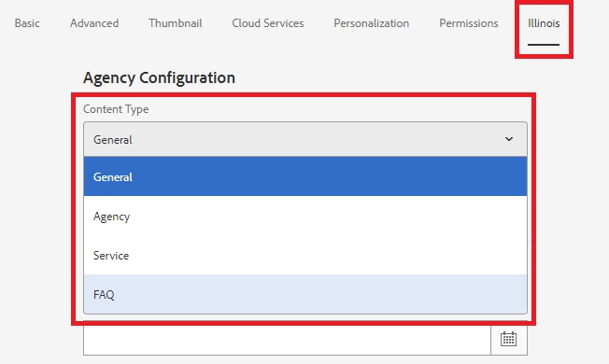Pick Service from the dropdown list
The height and width of the screenshot is (364, 609).
[305, 255]
